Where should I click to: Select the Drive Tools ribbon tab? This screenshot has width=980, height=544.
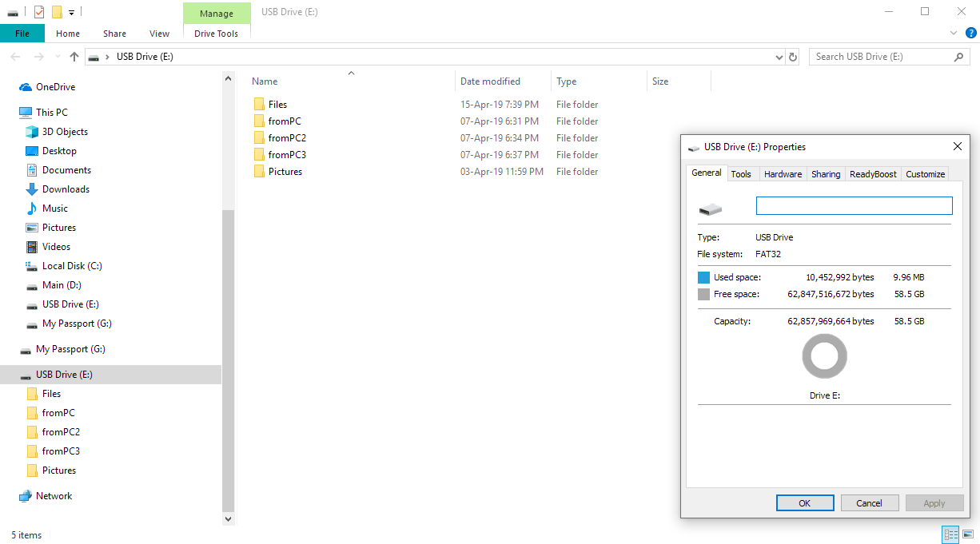tap(217, 34)
